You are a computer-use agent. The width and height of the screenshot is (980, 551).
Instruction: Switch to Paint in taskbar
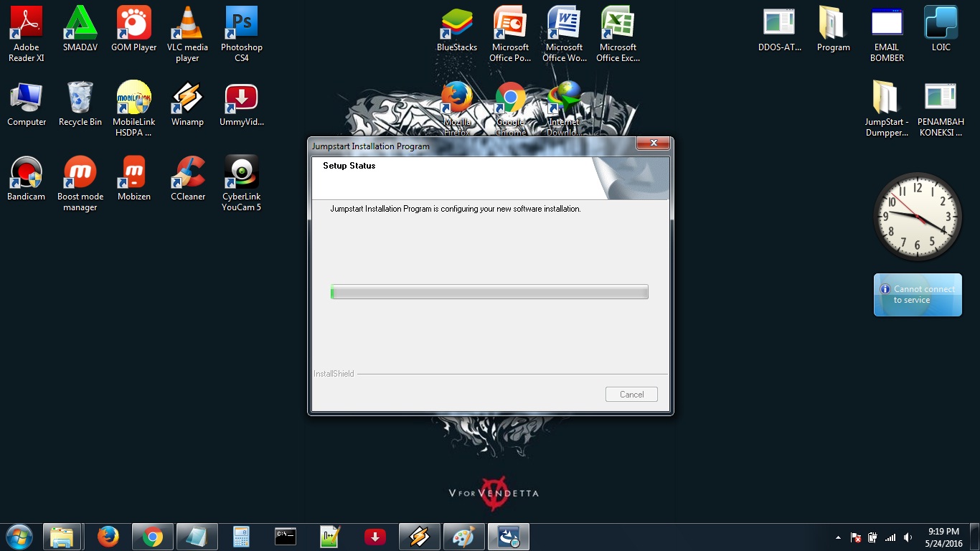(463, 537)
